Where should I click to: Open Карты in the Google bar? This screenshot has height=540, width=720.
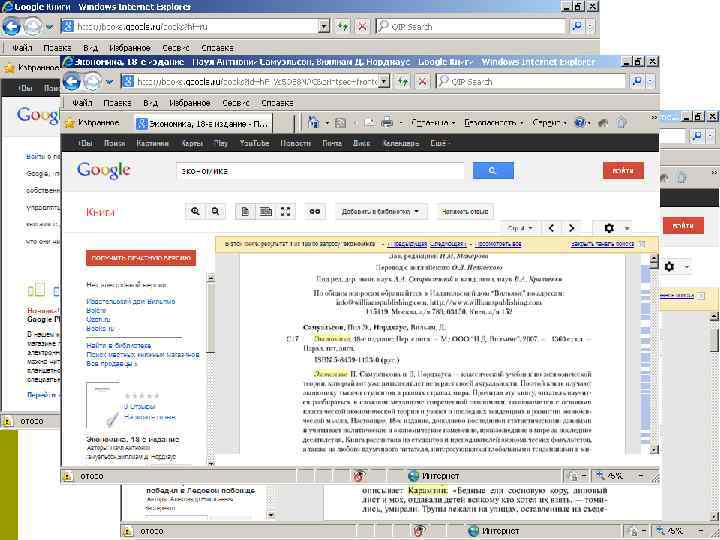pyautogui.click(x=192, y=143)
